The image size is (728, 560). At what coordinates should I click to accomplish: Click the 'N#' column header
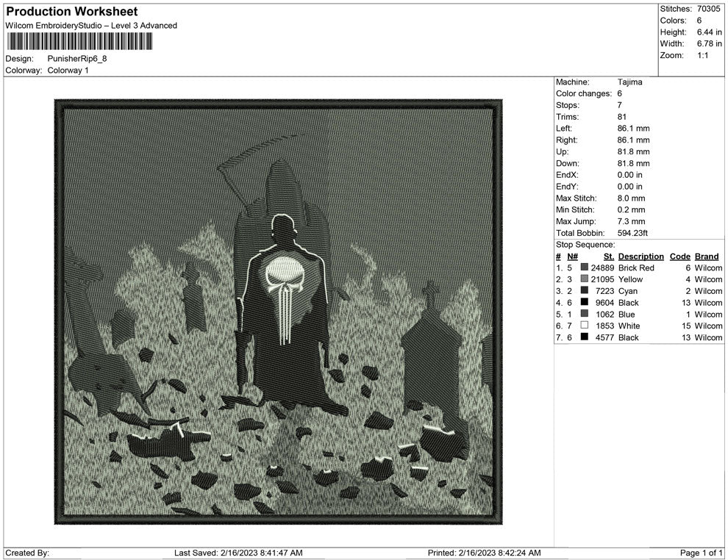point(572,256)
